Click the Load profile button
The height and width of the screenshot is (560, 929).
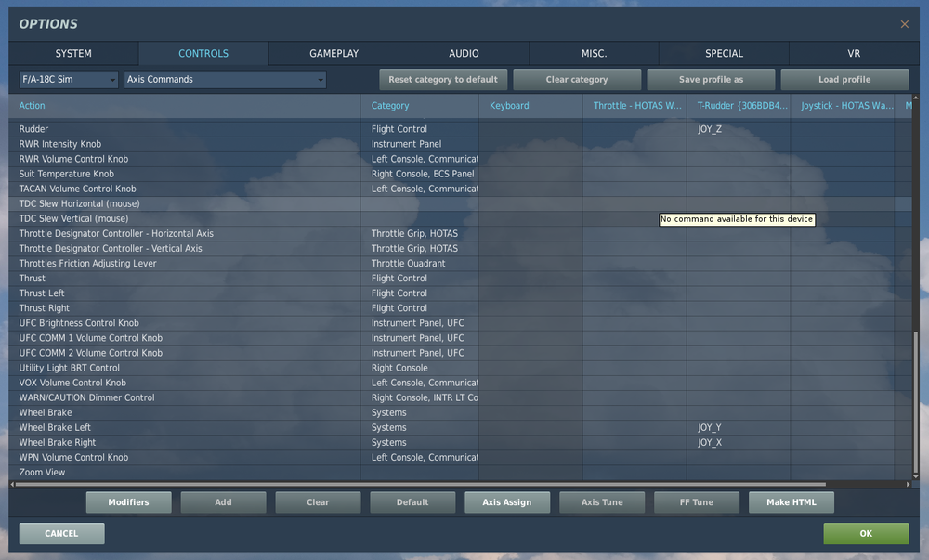click(844, 79)
